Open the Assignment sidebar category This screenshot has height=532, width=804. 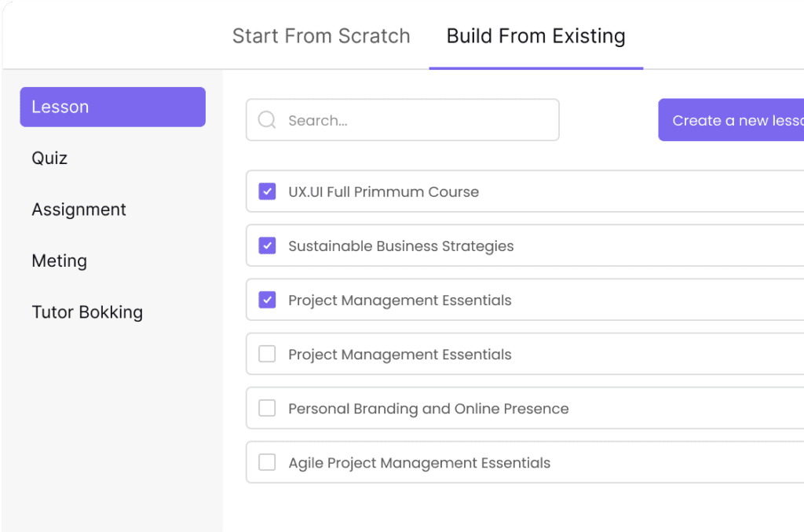click(79, 210)
